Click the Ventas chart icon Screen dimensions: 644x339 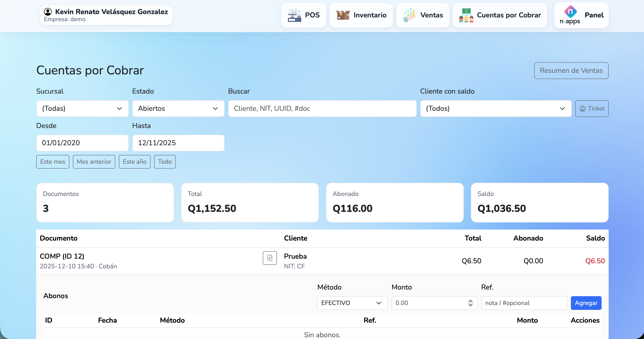tap(409, 15)
